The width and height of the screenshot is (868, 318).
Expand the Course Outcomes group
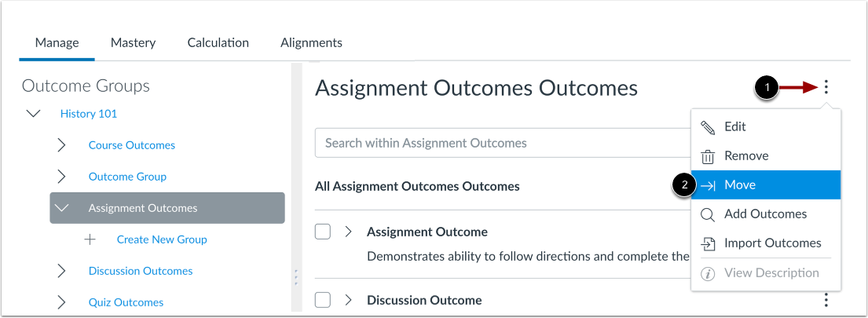pos(62,145)
